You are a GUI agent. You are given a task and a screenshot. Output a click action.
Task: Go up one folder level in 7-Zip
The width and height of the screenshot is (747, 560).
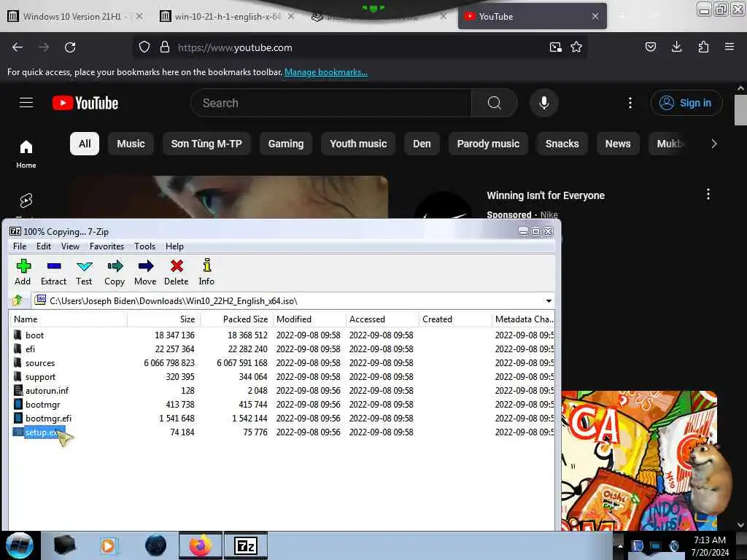pos(18,300)
